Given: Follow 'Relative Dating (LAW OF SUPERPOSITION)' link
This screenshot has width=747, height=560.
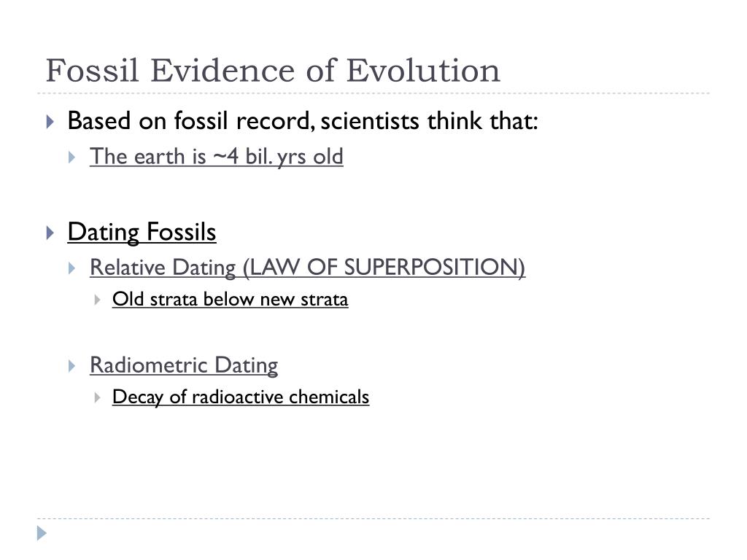Looking at the screenshot, I should click(307, 268).
